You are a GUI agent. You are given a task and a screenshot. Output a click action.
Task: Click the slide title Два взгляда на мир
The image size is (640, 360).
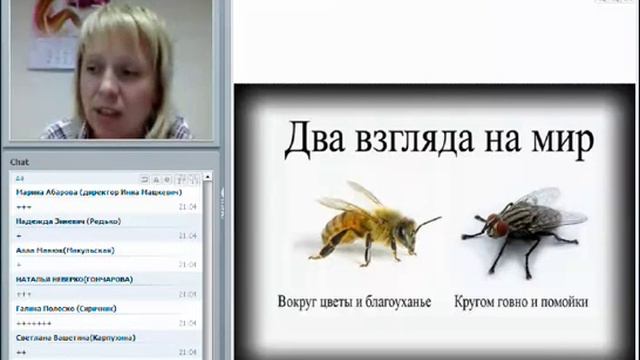pyautogui.click(x=439, y=140)
